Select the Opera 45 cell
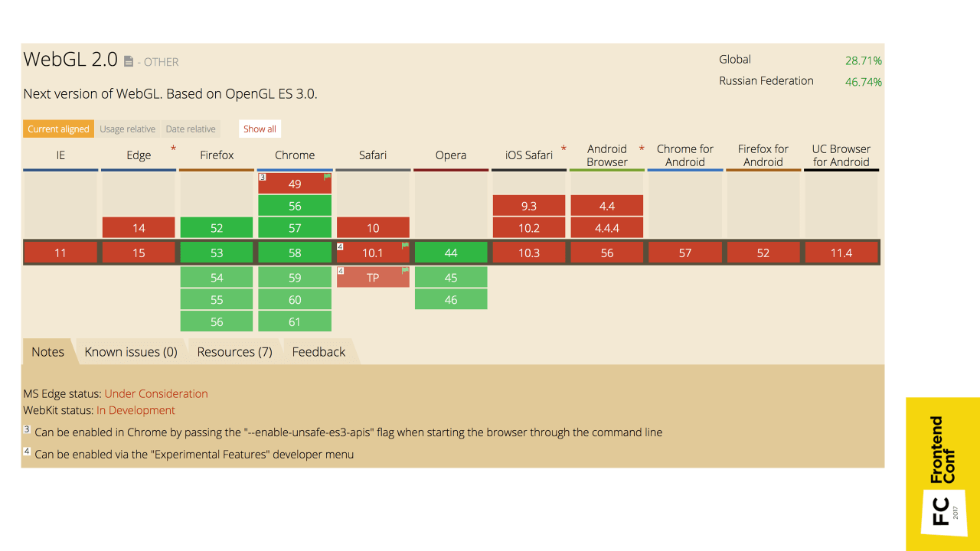 click(451, 277)
